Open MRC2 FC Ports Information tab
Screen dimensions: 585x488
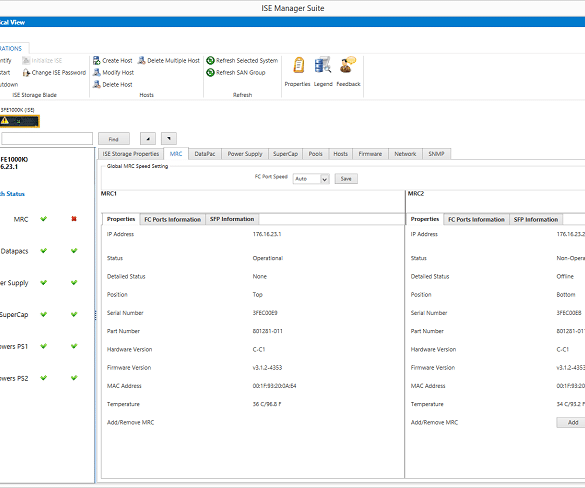(x=476, y=219)
